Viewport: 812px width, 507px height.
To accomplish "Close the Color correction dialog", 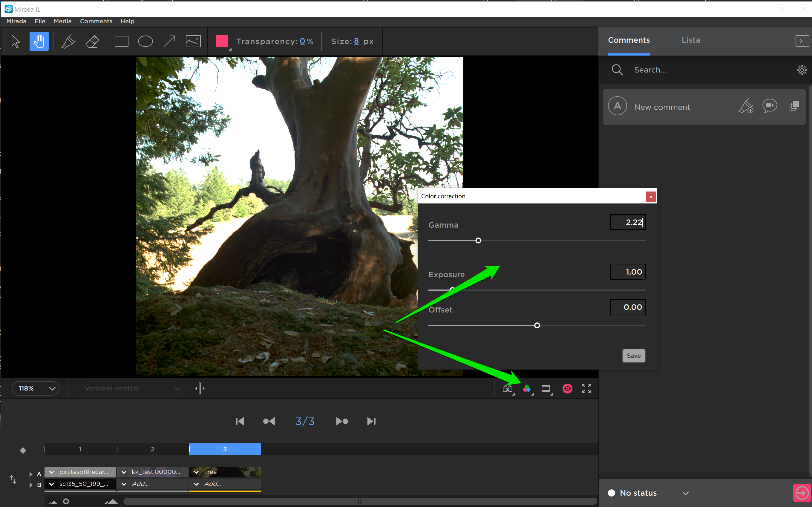I will click(651, 197).
